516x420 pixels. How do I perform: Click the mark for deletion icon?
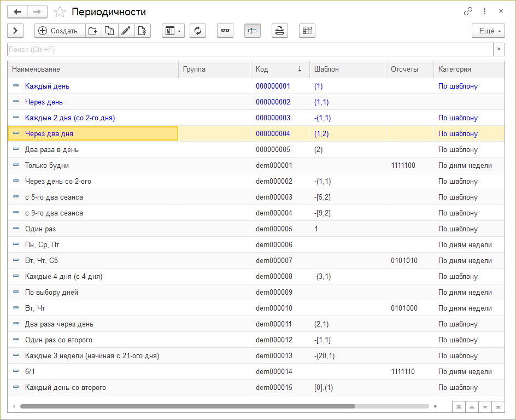pos(142,31)
